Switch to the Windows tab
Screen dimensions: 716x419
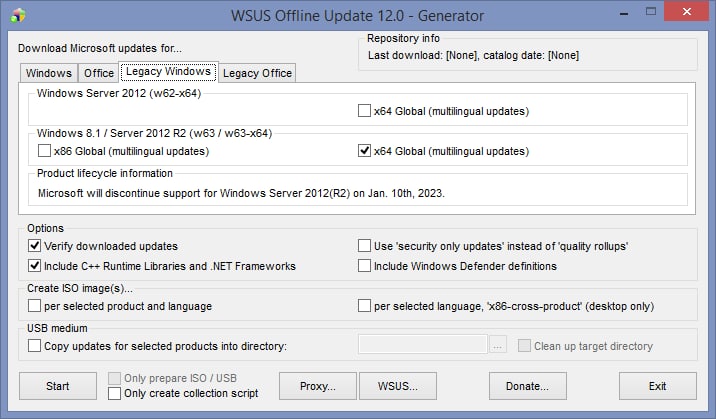pos(48,73)
